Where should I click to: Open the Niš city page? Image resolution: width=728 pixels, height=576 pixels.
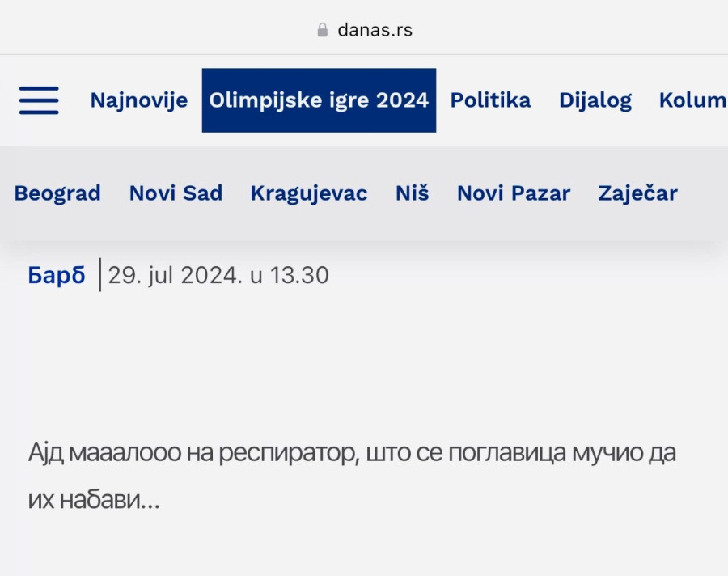click(x=412, y=193)
